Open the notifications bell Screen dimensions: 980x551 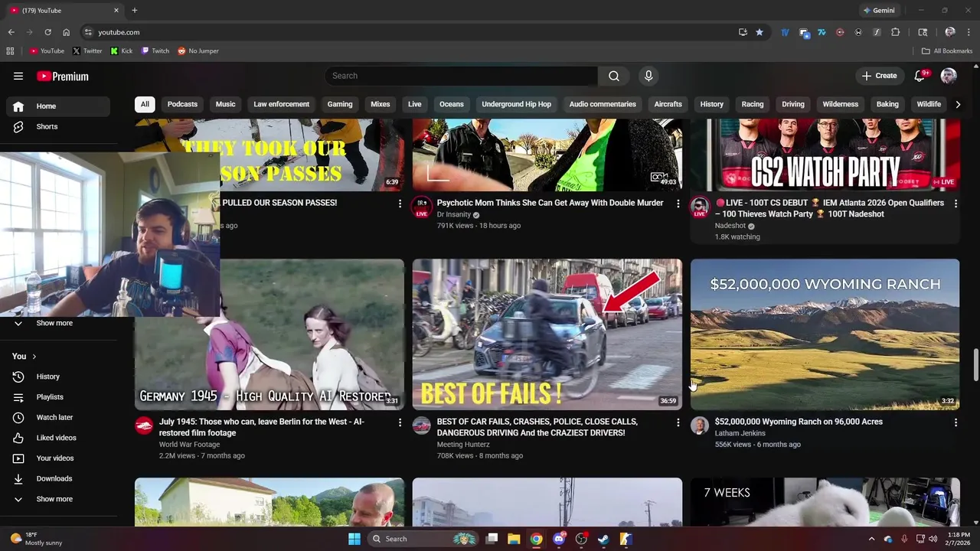click(921, 75)
